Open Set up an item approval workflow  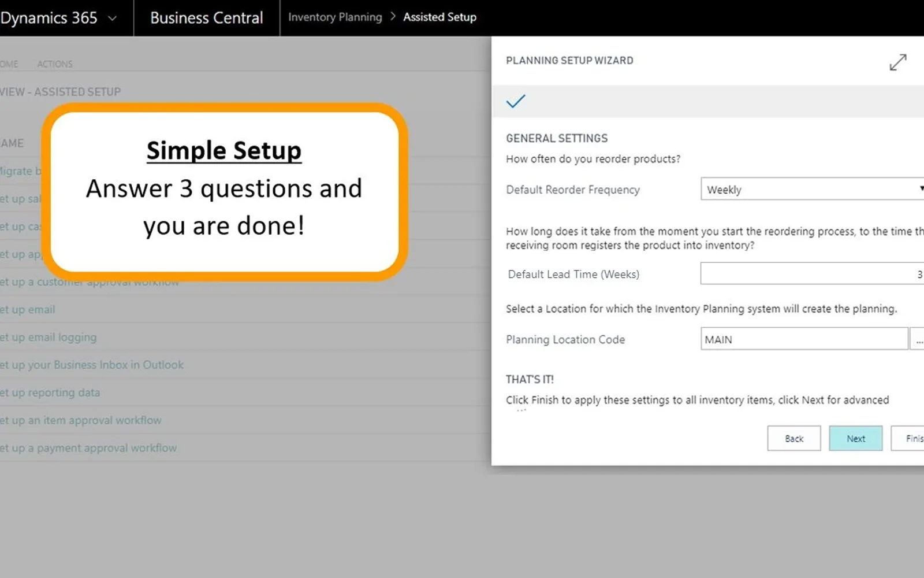coord(81,421)
